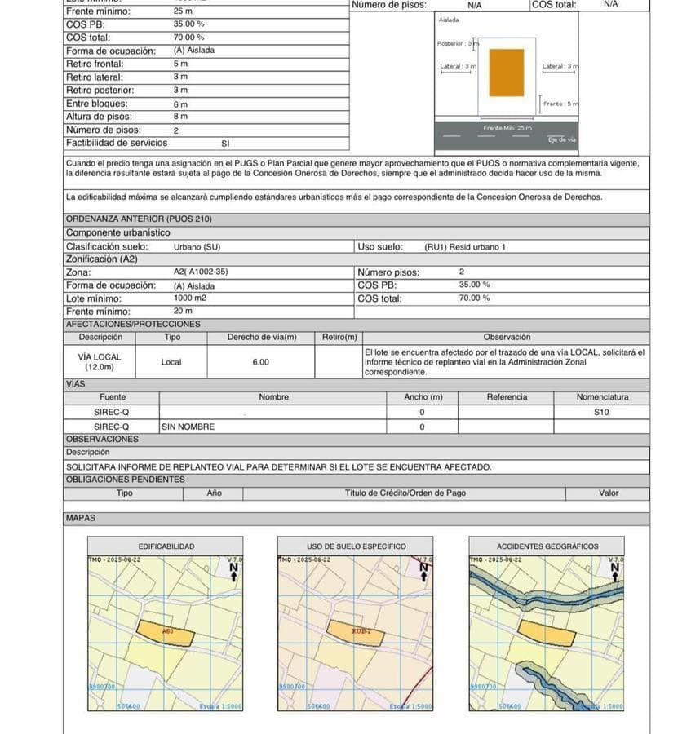700x734 pixels.
Task: Click 'Título de Crédito/Orden de Pago' header
Action: click(405, 493)
